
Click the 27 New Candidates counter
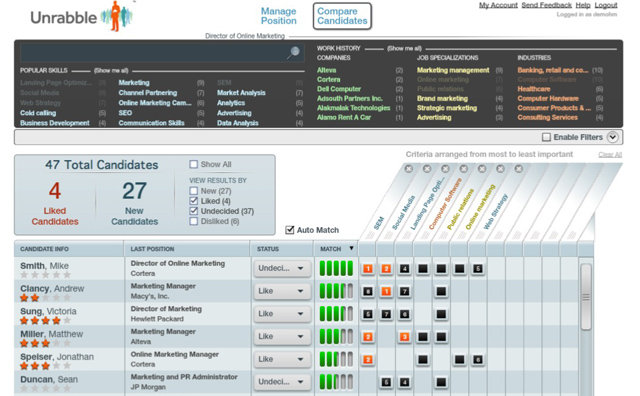134,203
